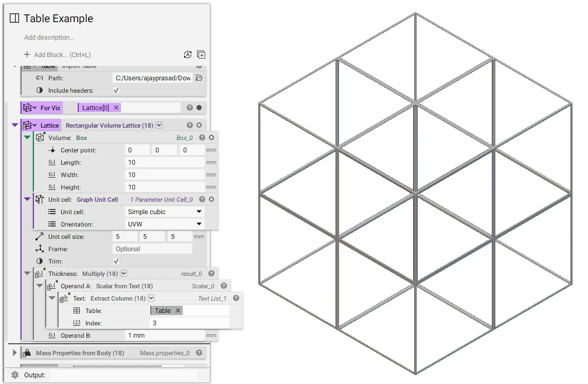Screen dimensions: 588x384
Task: Click the Table Example notebook title
Action: tap(59, 19)
